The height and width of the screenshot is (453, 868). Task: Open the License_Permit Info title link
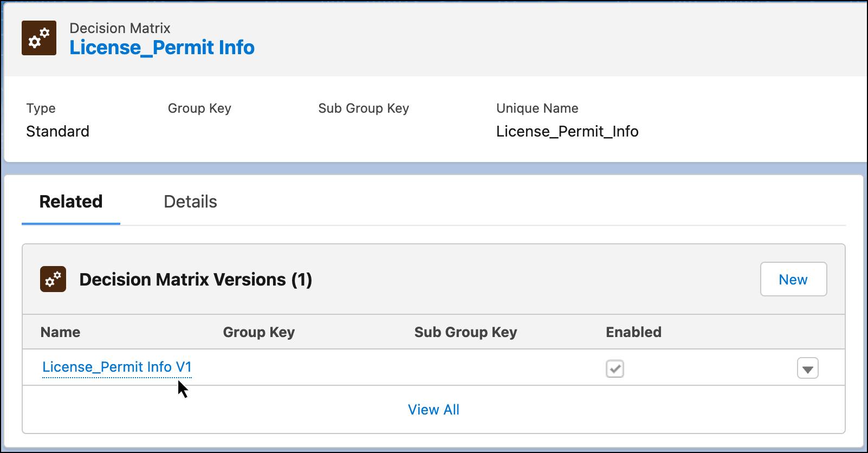click(x=161, y=48)
